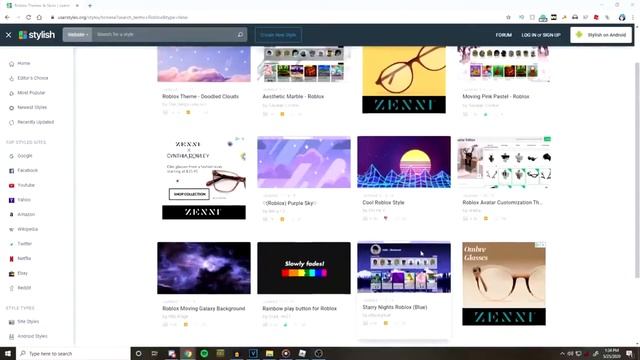Click the Zenni yellow glasses ad
Viewport: 640px width, 360px height.
click(404, 80)
